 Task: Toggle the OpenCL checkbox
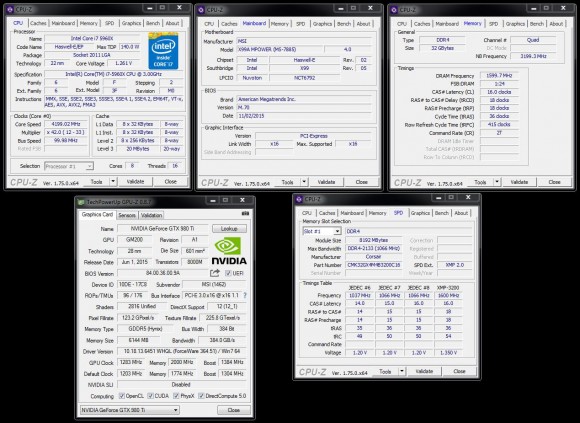122,396
